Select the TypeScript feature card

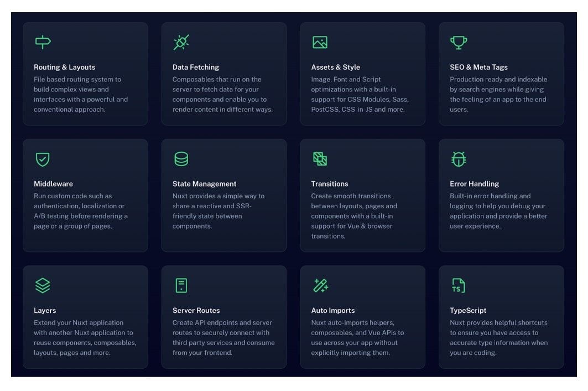coord(501,317)
